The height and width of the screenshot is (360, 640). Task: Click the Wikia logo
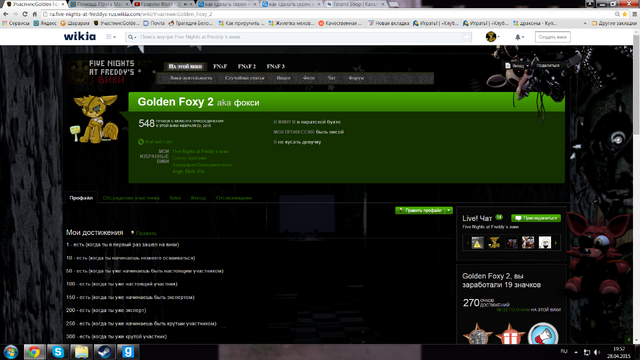(x=80, y=37)
